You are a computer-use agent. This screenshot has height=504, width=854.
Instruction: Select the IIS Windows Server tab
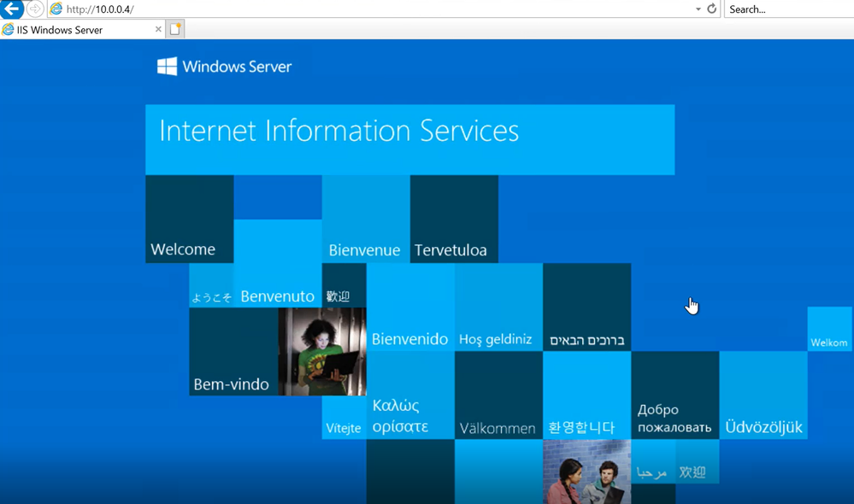[x=82, y=30]
